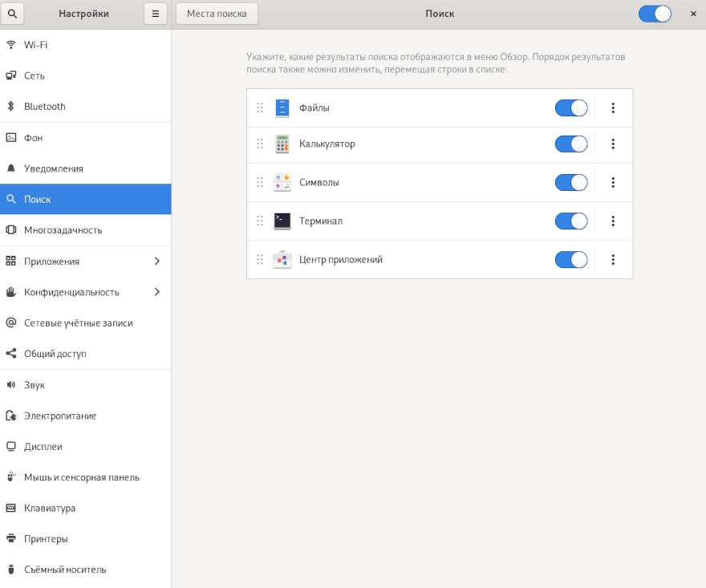This screenshot has height=588, width=706.
Task: Open the three-dot menu for Терминал
Action: 613,221
